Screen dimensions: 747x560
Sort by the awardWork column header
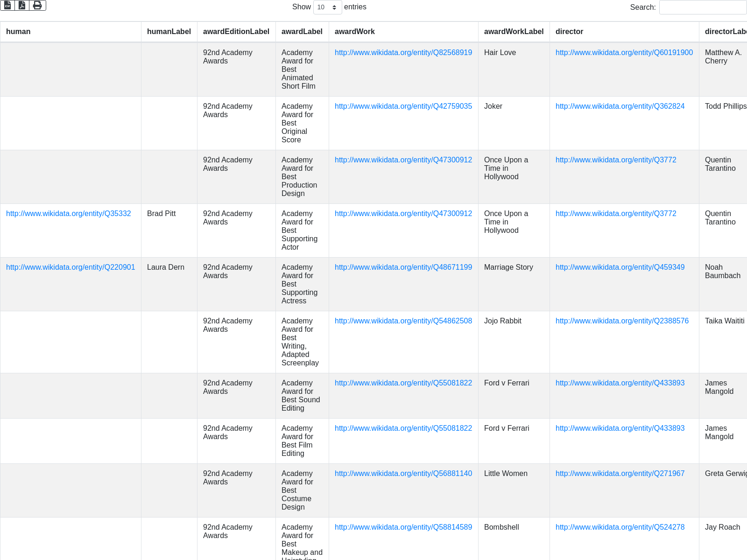(x=403, y=32)
